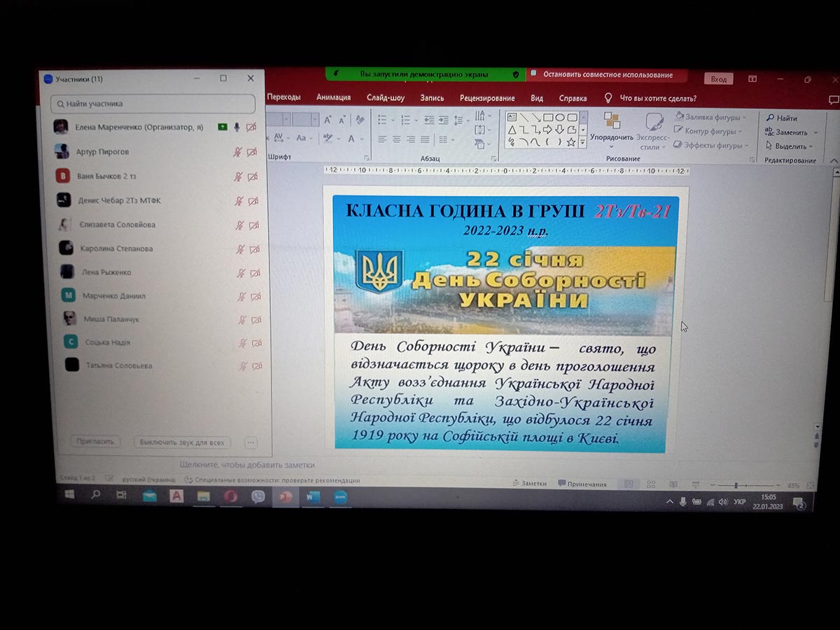Image resolution: width=840 pixels, height=630 pixels.
Task: Open the Выделить selection dropdown
Action: click(x=790, y=146)
